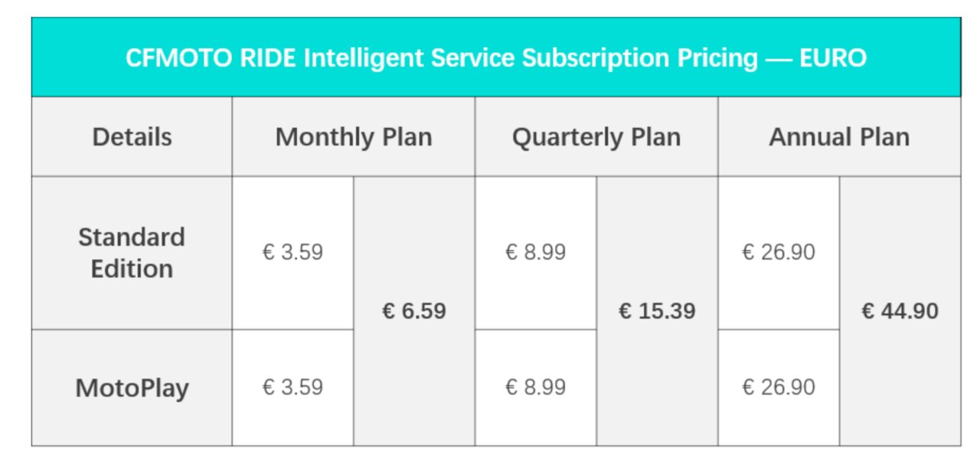Click the combined quarterly price € 15.39

tap(657, 311)
